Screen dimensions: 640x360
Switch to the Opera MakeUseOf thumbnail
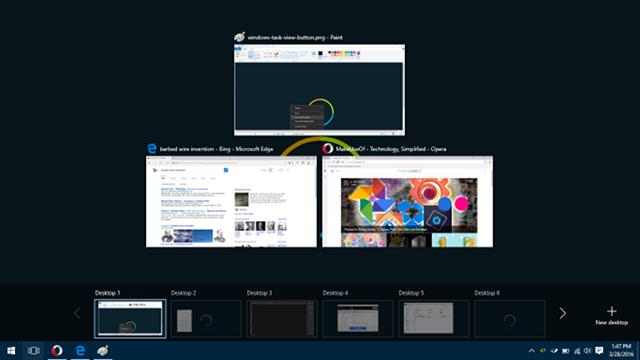pyautogui.click(x=407, y=202)
